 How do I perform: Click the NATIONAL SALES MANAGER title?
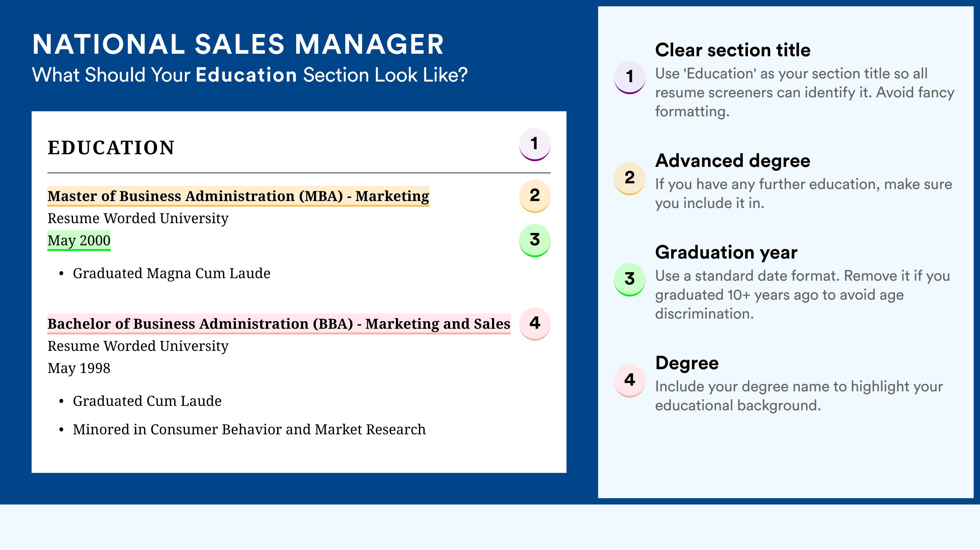(238, 45)
